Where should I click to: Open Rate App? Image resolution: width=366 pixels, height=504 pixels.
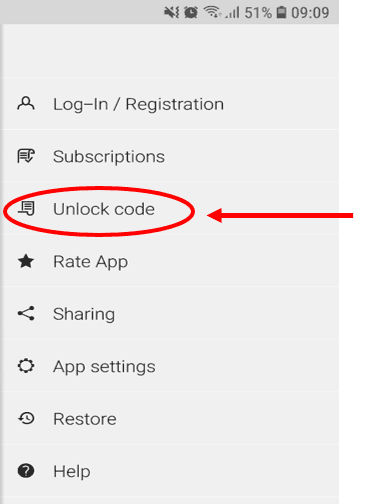169,261
